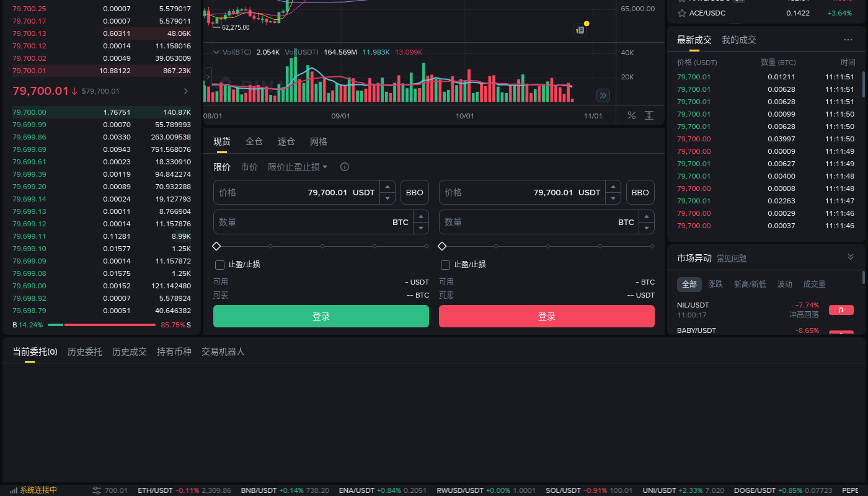868x496 pixels.
Task: Switch to the 全仓 margin tab
Action: tap(254, 141)
